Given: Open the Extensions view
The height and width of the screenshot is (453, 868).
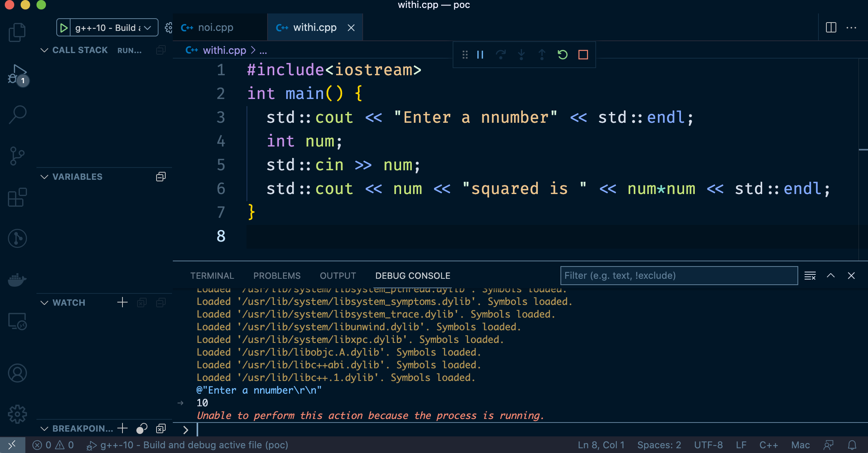Looking at the screenshot, I should pos(17,197).
